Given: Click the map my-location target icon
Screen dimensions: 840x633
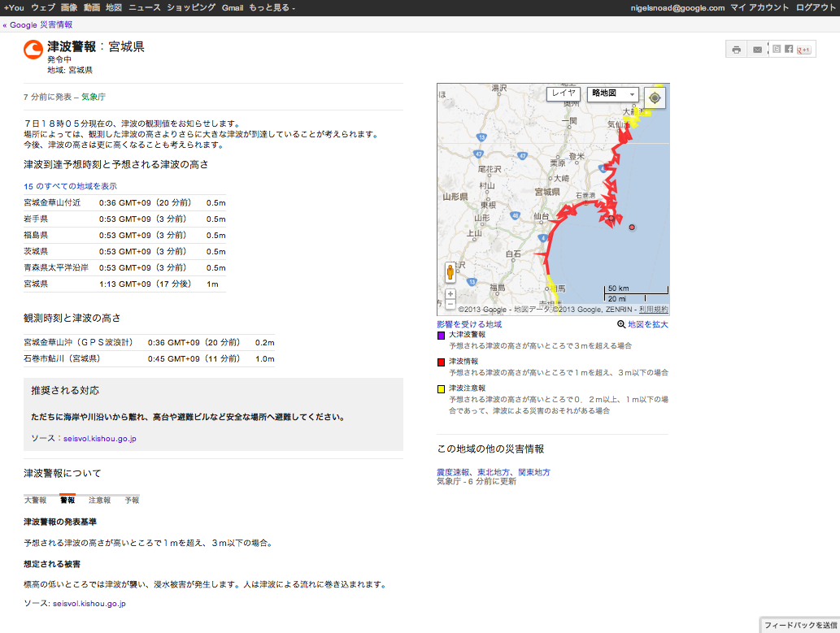Looking at the screenshot, I should point(655,98).
